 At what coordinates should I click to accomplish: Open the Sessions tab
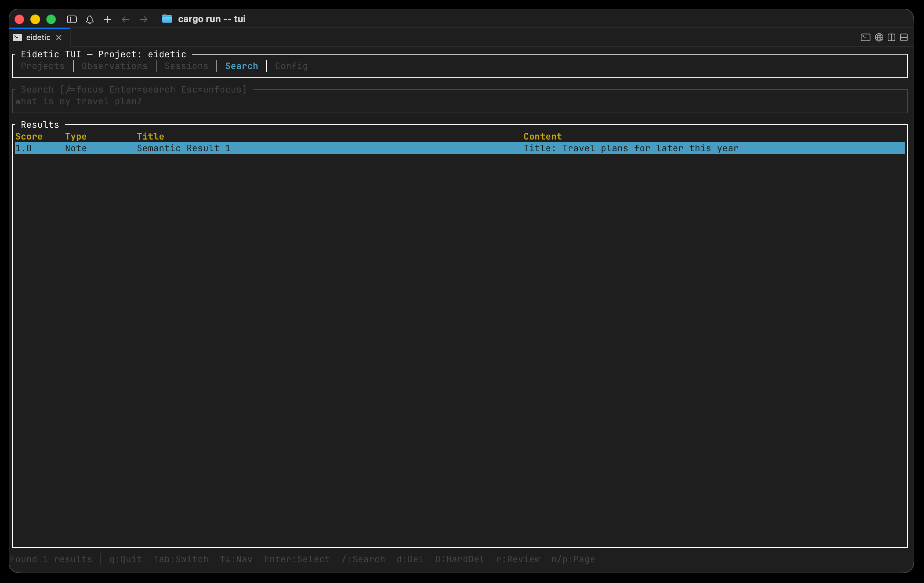pyautogui.click(x=186, y=66)
